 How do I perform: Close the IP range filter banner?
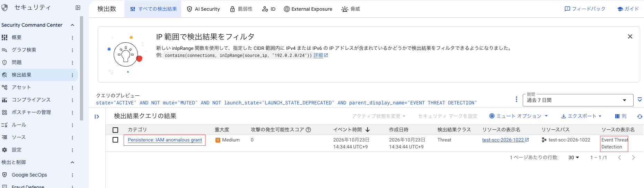coord(630,36)
